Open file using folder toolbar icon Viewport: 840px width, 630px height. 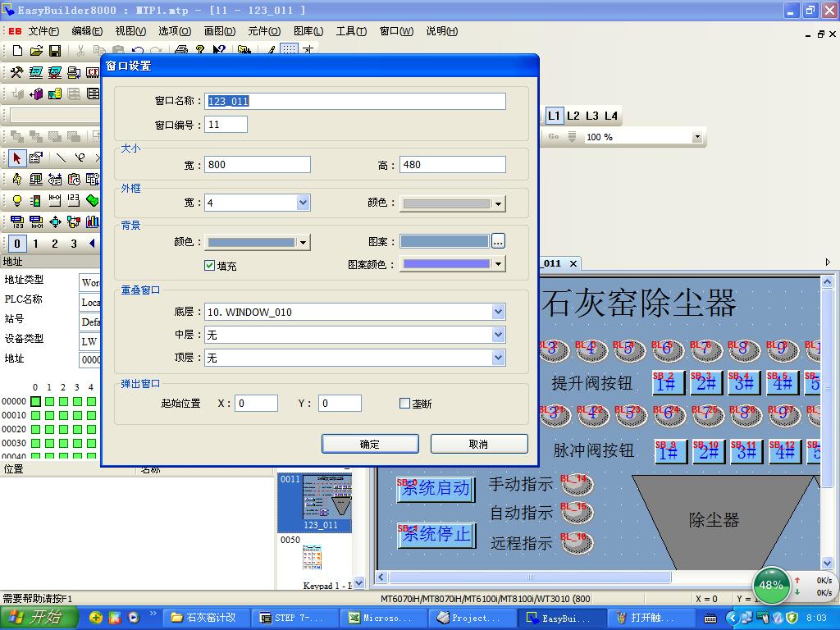click(36, 51)
